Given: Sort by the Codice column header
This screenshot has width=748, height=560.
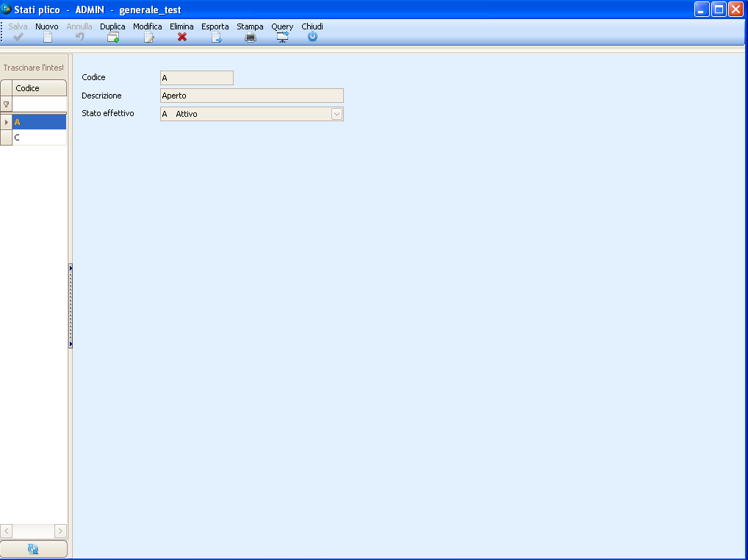Looking at the screenshot, I should 39,88.
